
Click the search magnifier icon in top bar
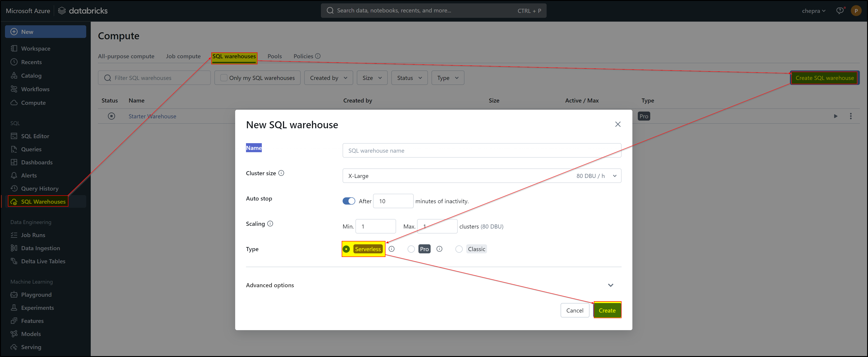click(330, 10)
